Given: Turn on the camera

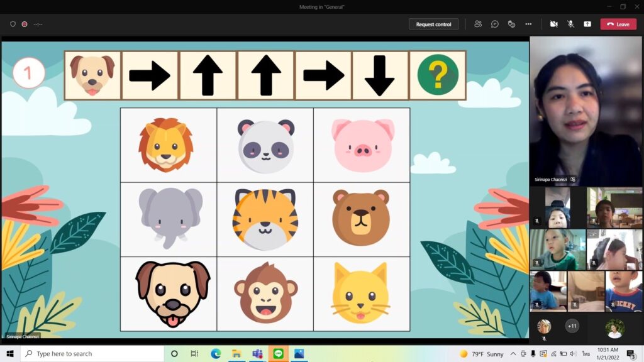Looking at the screenshot, I should (554, 24).
